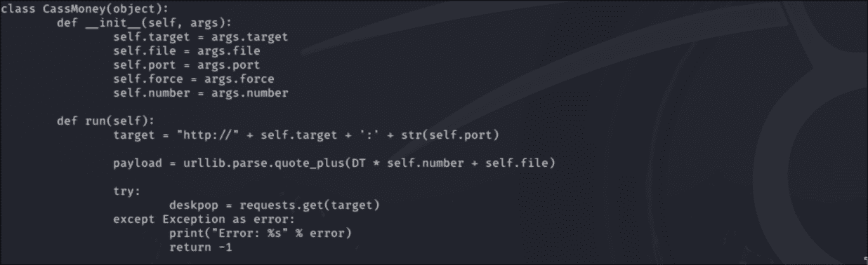Image resolution: width=868 pixels, height=265 pixels.
Task: Click the print("Error: %s" % error) statement
Action: (x=261, y=233)
